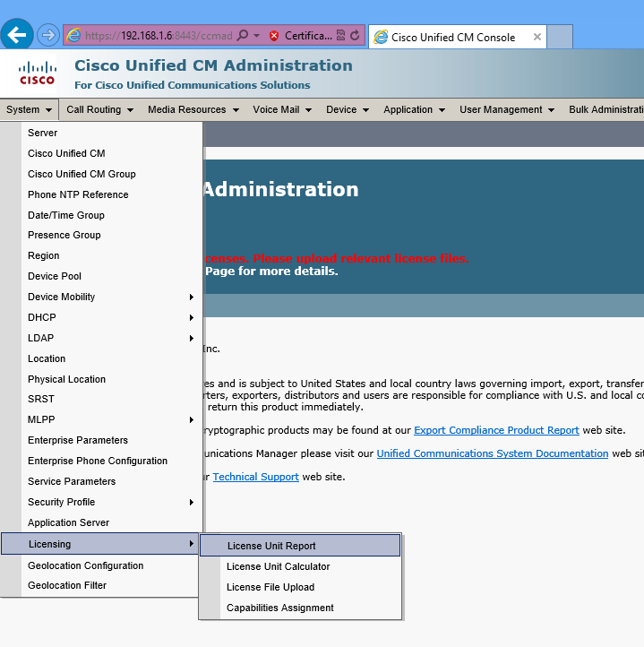644x647 pixels.
Task: Click the browser Forward arrow button
Action: pos(47,35)
